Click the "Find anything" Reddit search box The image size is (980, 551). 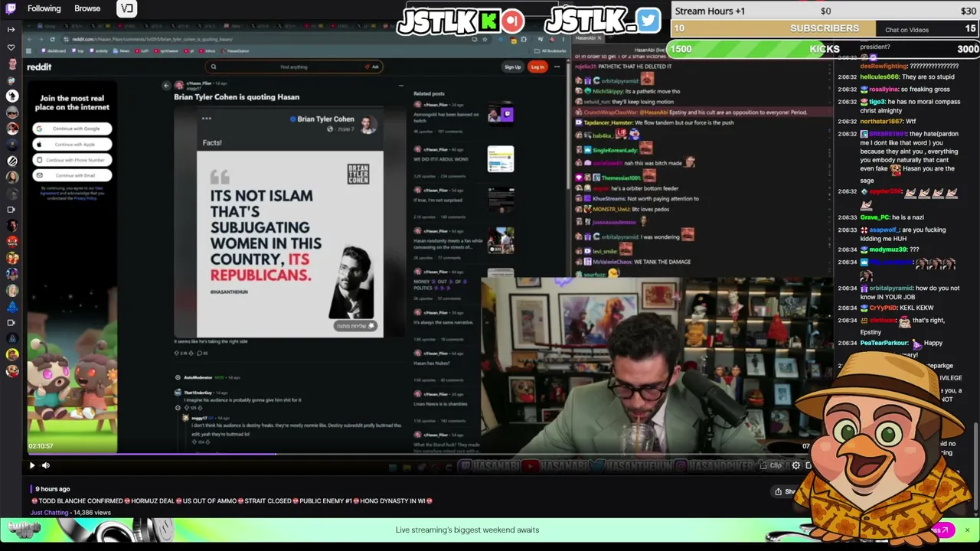pyautogui.click(x=294, y=67)
